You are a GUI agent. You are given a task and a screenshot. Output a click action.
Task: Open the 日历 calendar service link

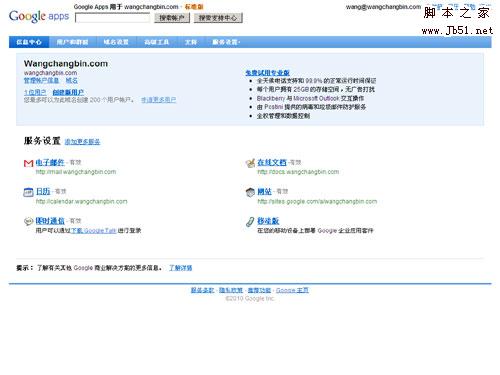click(x=43, y=191)
